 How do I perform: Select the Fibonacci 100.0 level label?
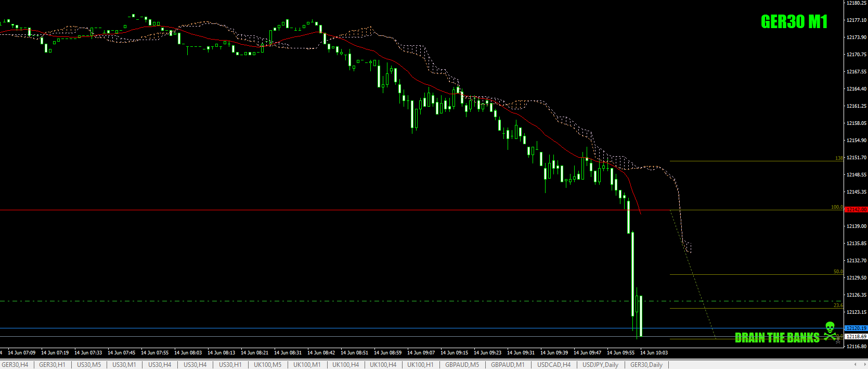(837, 207)
